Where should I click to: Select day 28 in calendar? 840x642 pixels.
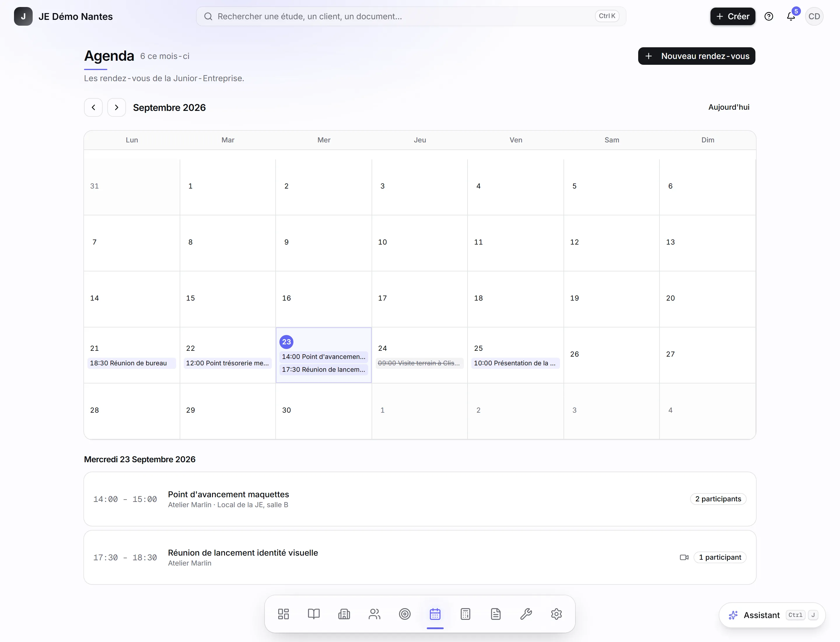pos(132,411)
